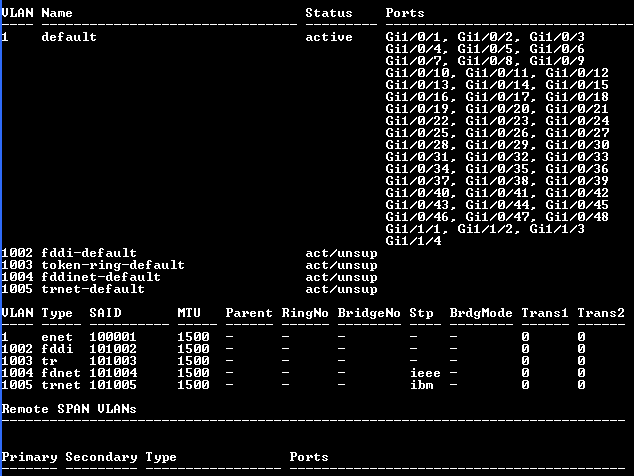This screenshot has height=476, width=634.
Task: Click SAID value 101002
Action: [113, 349]
